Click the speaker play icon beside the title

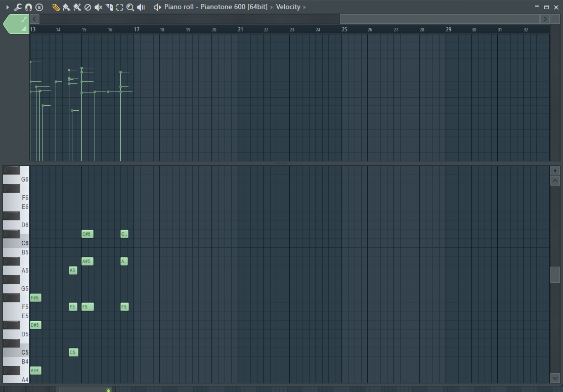pyautogui.click(x=157, y=7)
